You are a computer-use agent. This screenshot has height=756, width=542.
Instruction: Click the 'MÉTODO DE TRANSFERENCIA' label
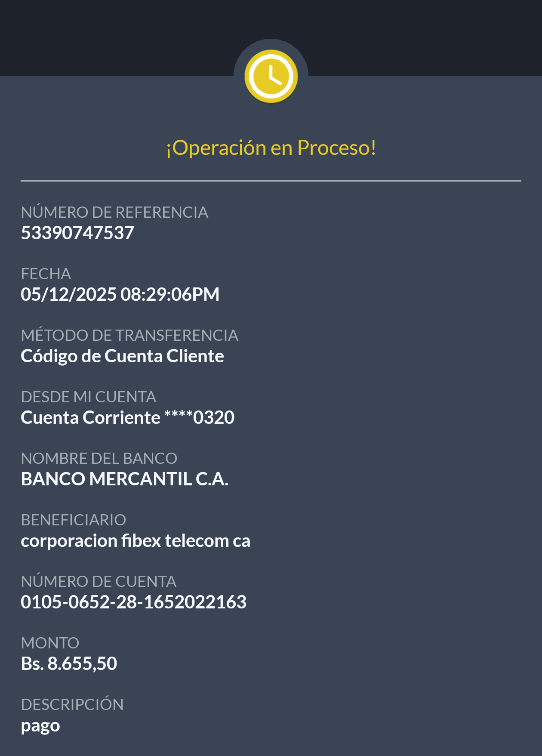click(x=129, y=335)
